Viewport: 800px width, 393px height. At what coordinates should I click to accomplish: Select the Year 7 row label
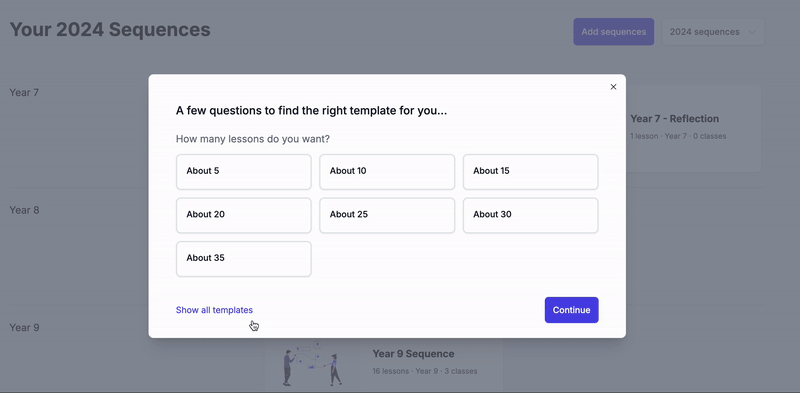24,92
